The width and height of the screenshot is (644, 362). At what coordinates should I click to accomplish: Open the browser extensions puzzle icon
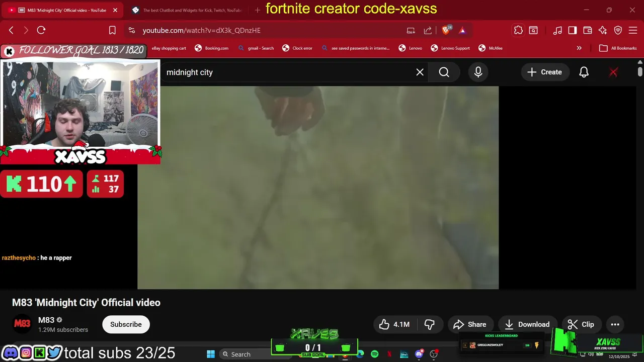518,30
